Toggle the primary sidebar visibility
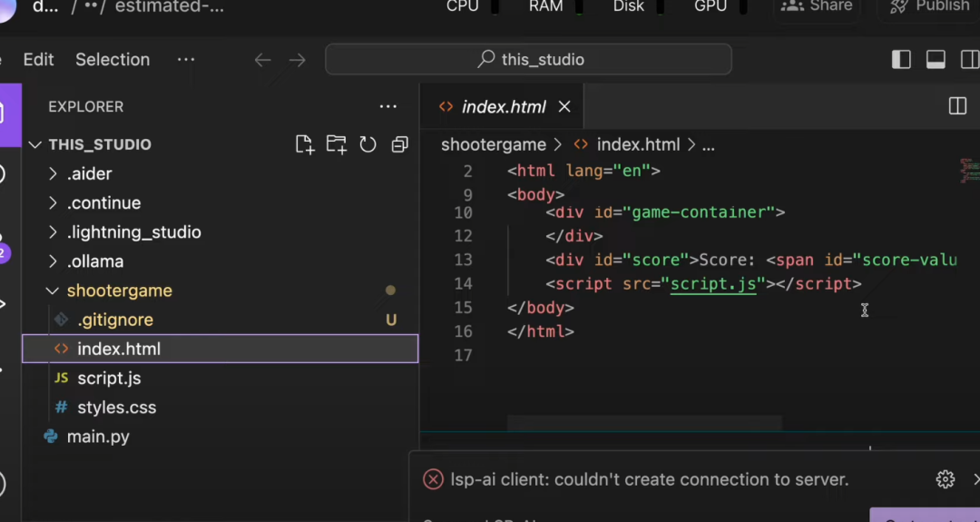The height and width of the screenshot is (522, 980). coord(901,60)
